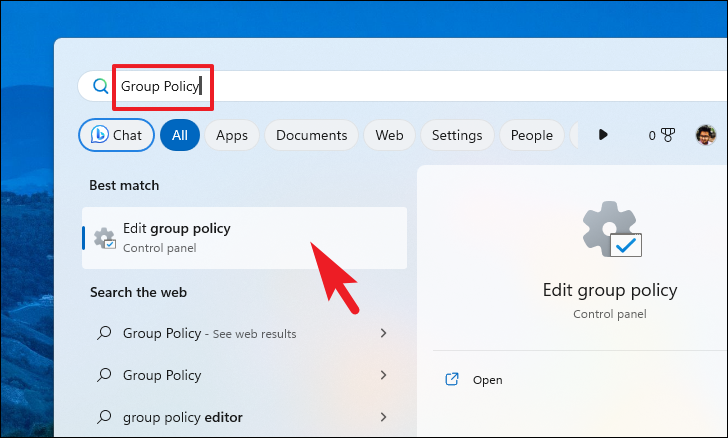
Task: Expand chevron for 'Group Policy - See web results'
Action: (x=384, y=333)
